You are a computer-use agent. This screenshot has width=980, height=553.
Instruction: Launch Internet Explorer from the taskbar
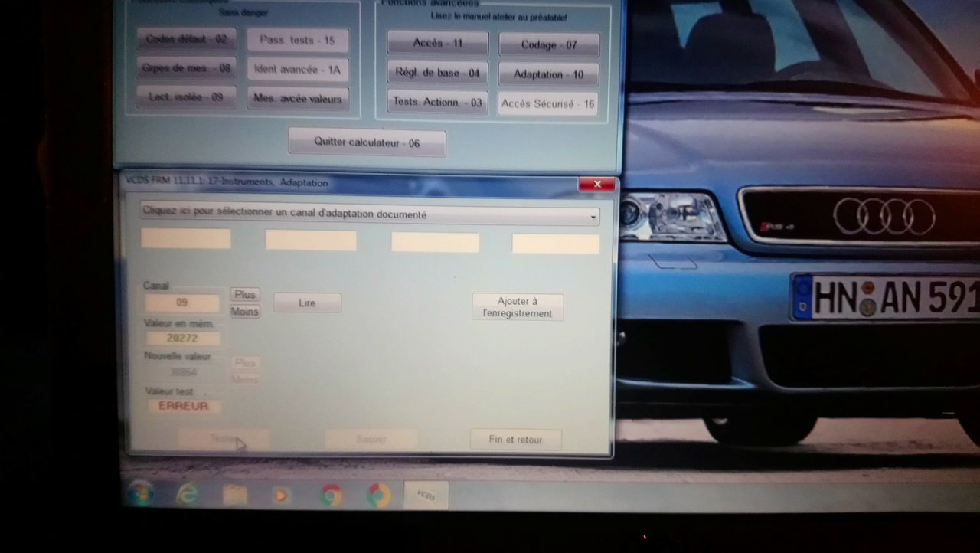pyautogui.click(x=186, y=495)
